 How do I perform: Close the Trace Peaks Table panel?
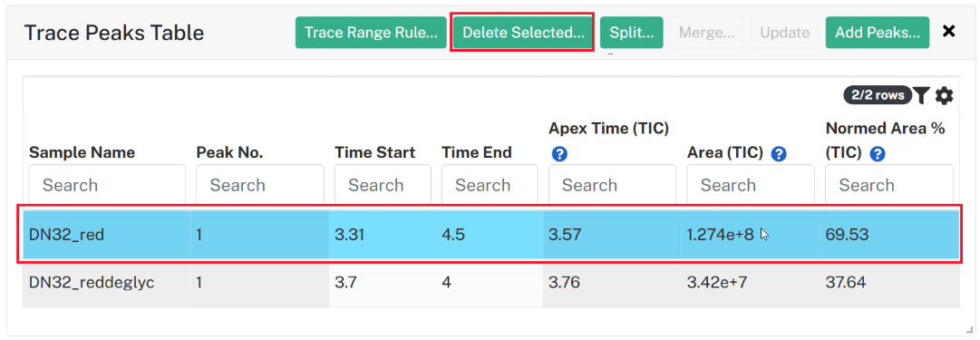(x=949, y=31)
